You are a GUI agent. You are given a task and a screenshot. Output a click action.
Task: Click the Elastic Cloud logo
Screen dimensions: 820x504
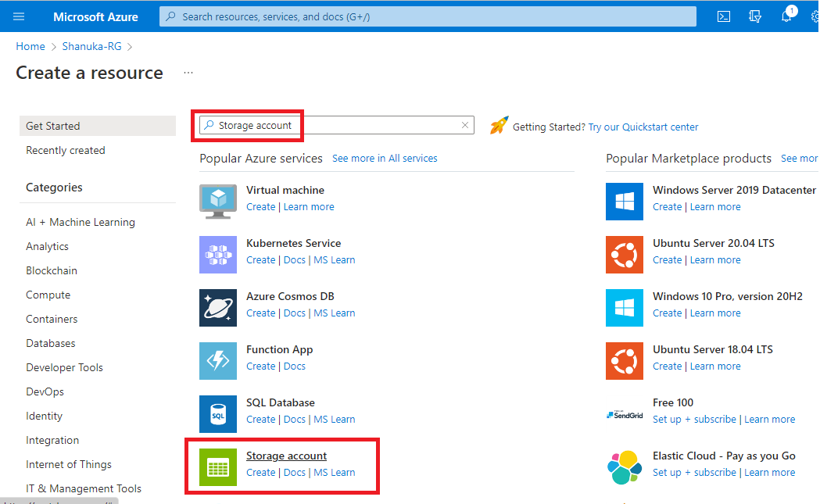tap(625, 466)
